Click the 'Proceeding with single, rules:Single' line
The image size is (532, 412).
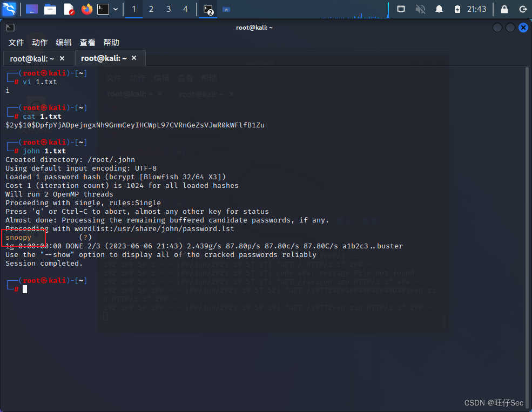click(x=83, y=203)
